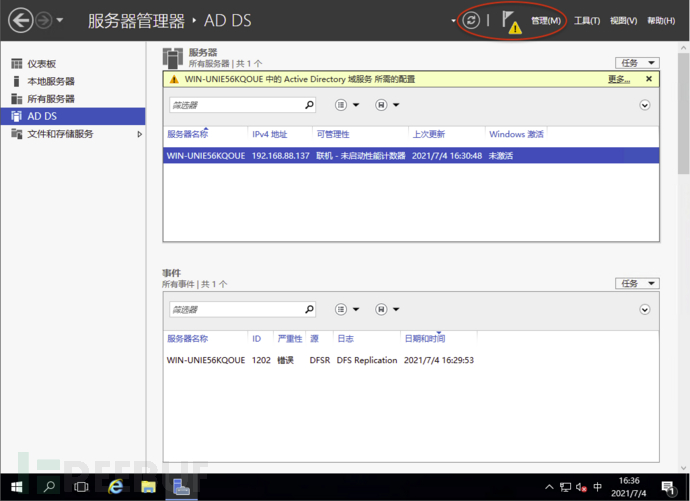Open the events Tasks (任务) dropdown
This screenshot has height=501, width=690.
[x=636, y=284]
